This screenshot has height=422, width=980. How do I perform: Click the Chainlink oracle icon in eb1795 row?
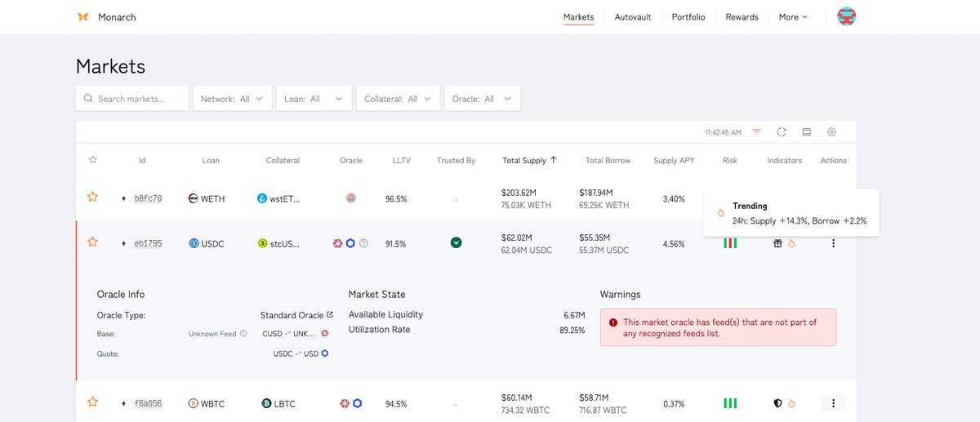click(351, 243)
